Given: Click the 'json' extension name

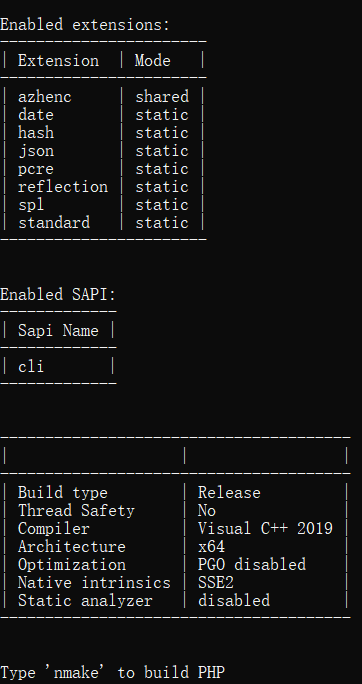Looking at the screenshot, I should 36,151.
